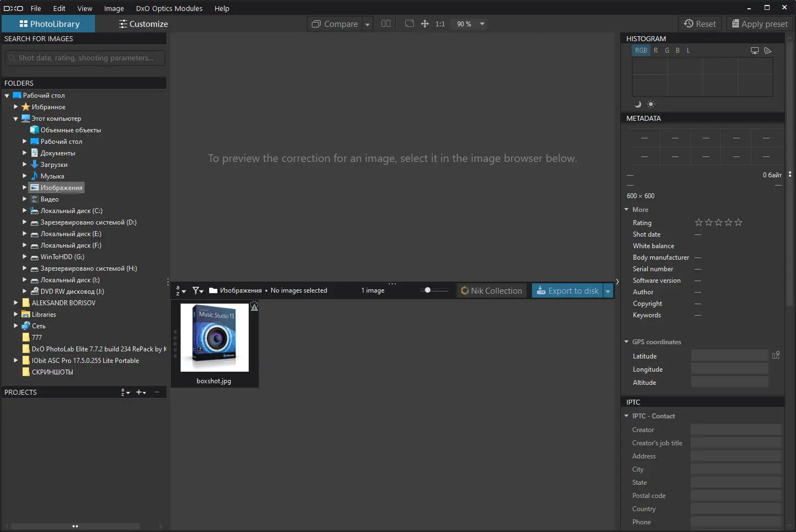
Task: Select the fit-to-screen view icon
Action: pyautogui.click(x=410, y=24)
